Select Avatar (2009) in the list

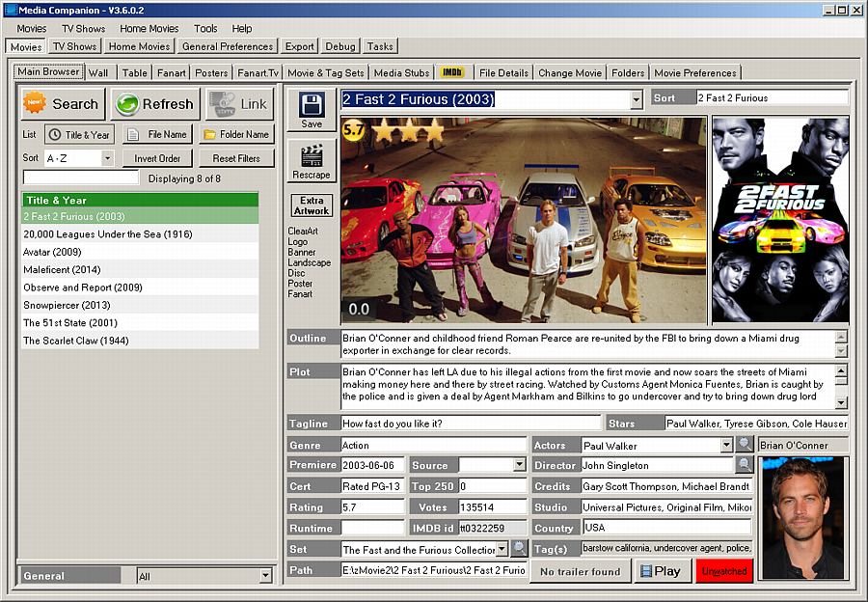coord(140,252)
